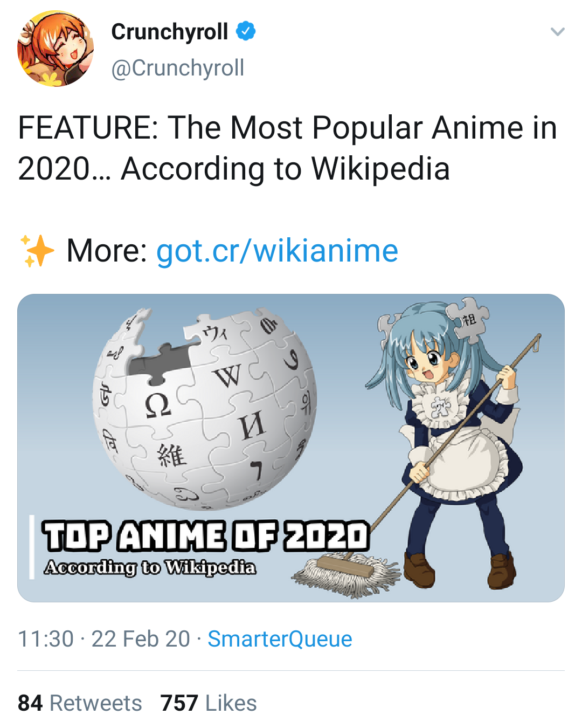Click the 22 Feb 20 date
Viewport: 582px width, 728px height.
tap(141, 639)
